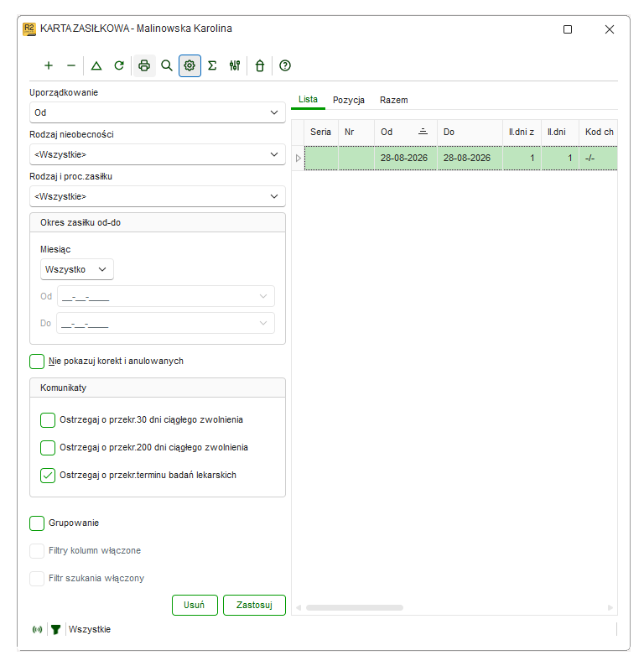
Task: Click the Do column header
Action: coord(470,132)
